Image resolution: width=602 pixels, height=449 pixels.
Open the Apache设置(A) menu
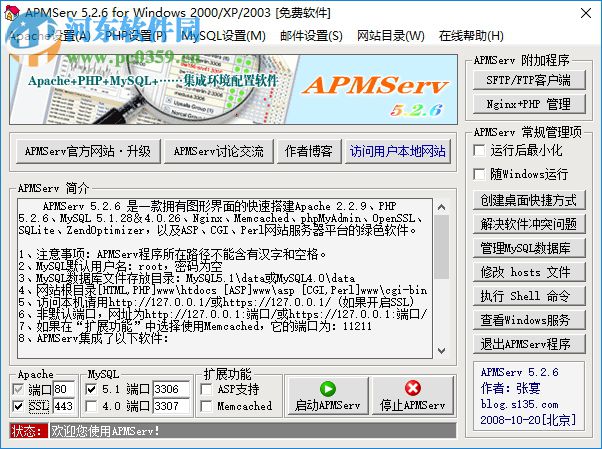49,36
